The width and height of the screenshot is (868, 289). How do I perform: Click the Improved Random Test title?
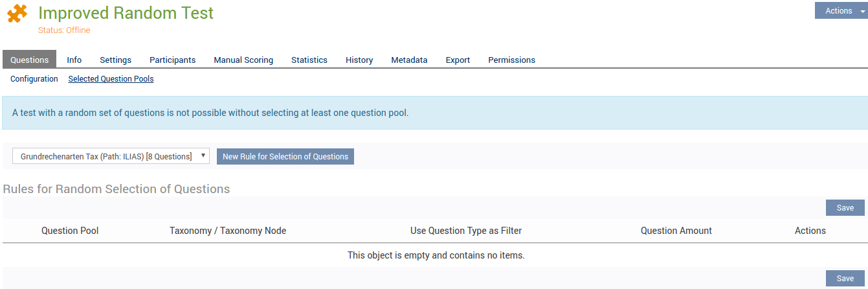[x=126, y=13]
